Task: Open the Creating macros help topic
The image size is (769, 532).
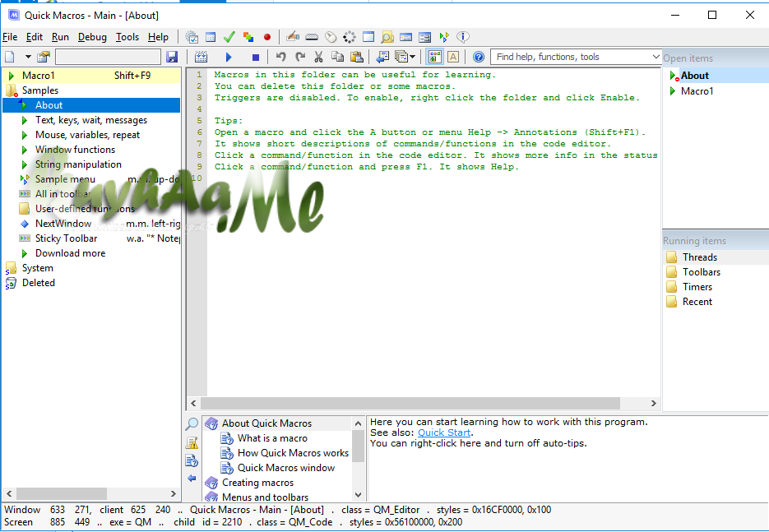Action: tap(257, 483)
